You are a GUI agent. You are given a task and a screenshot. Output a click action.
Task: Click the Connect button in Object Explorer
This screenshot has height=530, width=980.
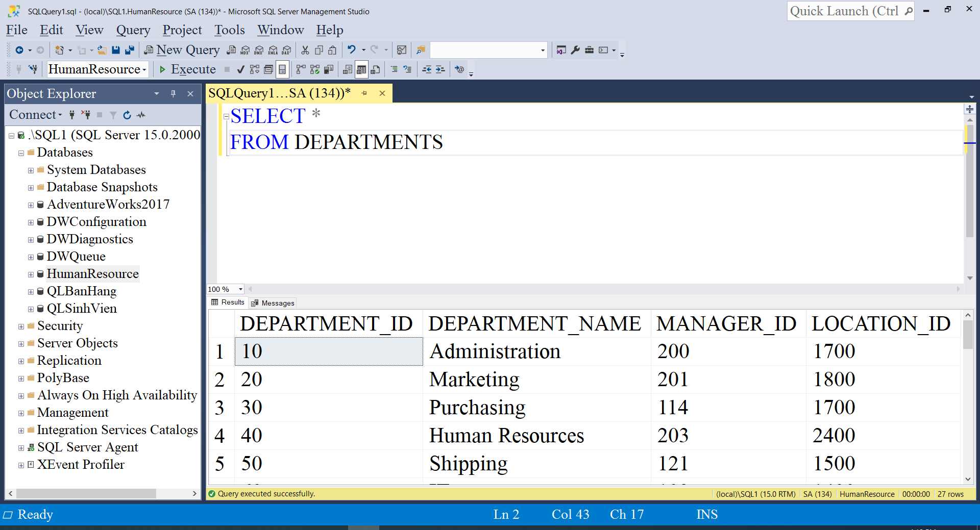pos(31,115)
